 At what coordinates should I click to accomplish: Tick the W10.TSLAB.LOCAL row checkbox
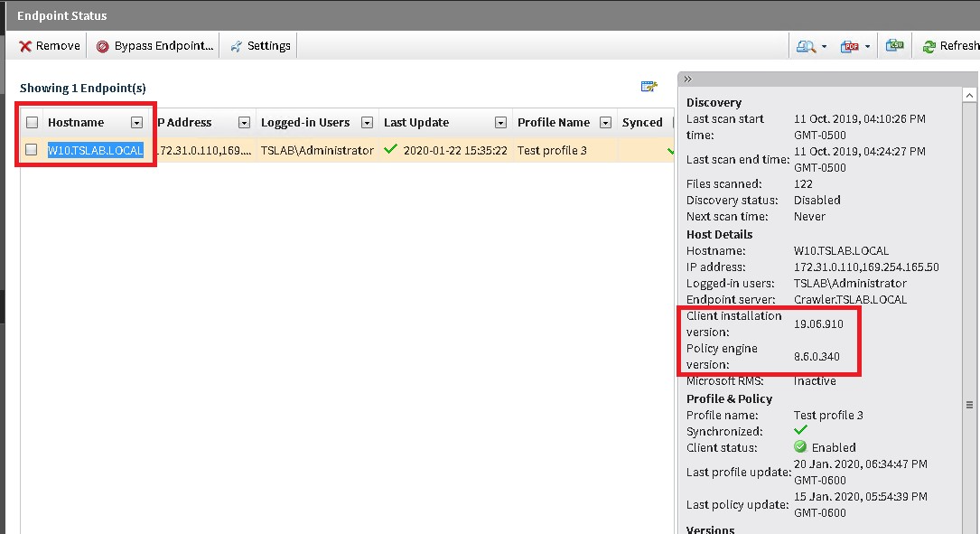[33, 150]
